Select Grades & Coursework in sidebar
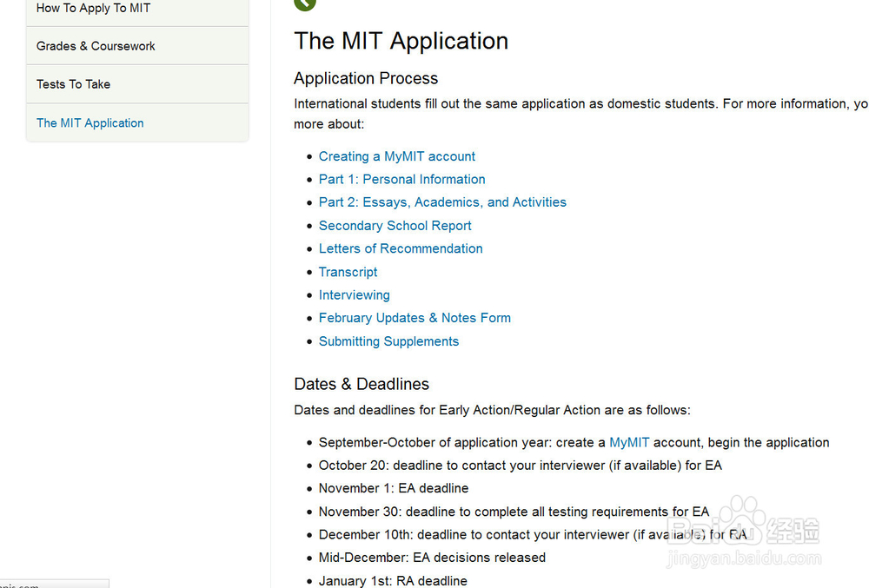The height and width of the screenshot is (588, 869). (x=96, y=46)
